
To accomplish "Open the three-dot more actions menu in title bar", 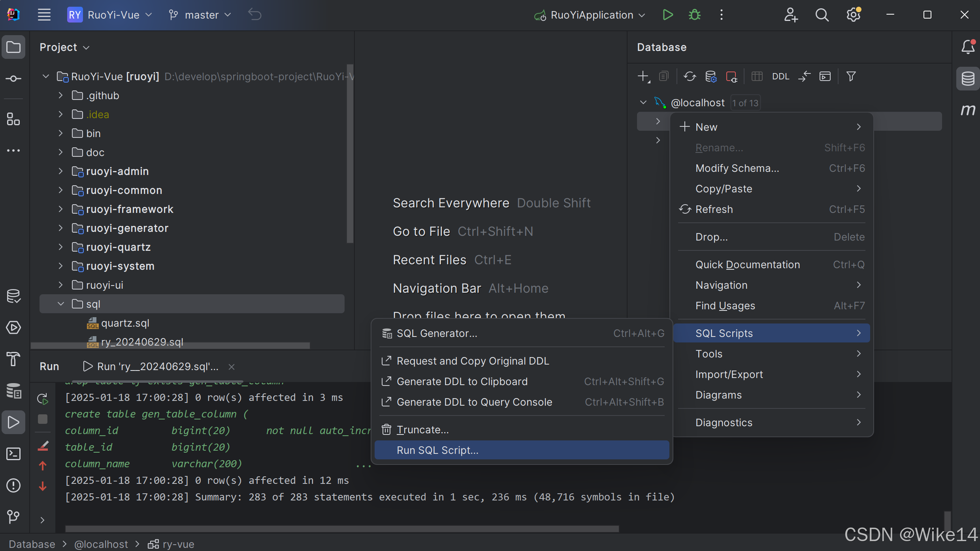I will tap(722, 15).
